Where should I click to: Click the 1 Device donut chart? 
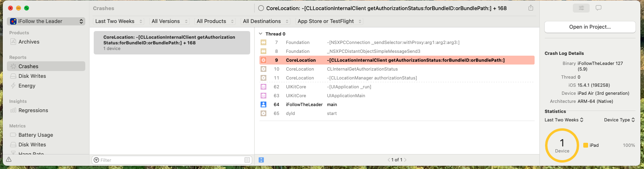click(562, 145)
